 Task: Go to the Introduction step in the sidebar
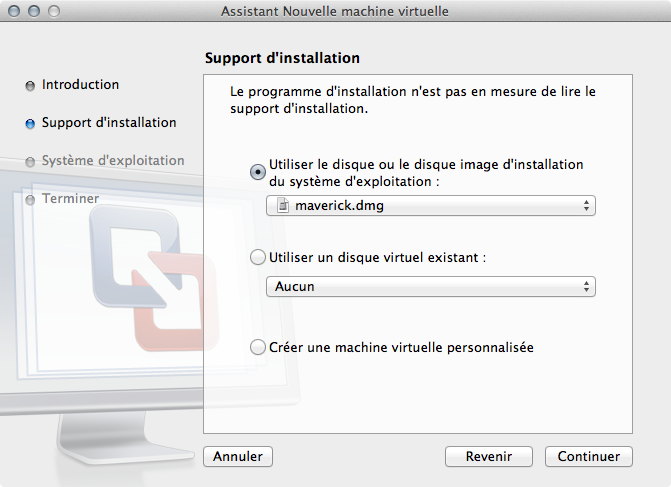(x=80, y=85)
